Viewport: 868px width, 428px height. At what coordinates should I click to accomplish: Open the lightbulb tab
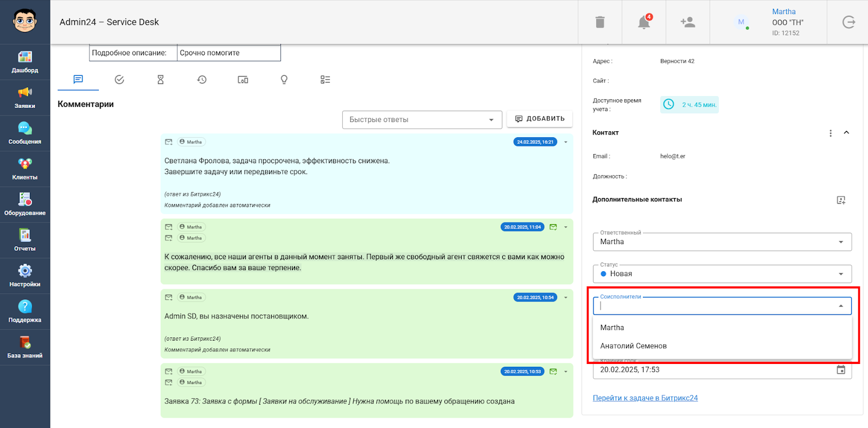click(x=284, y=80)
